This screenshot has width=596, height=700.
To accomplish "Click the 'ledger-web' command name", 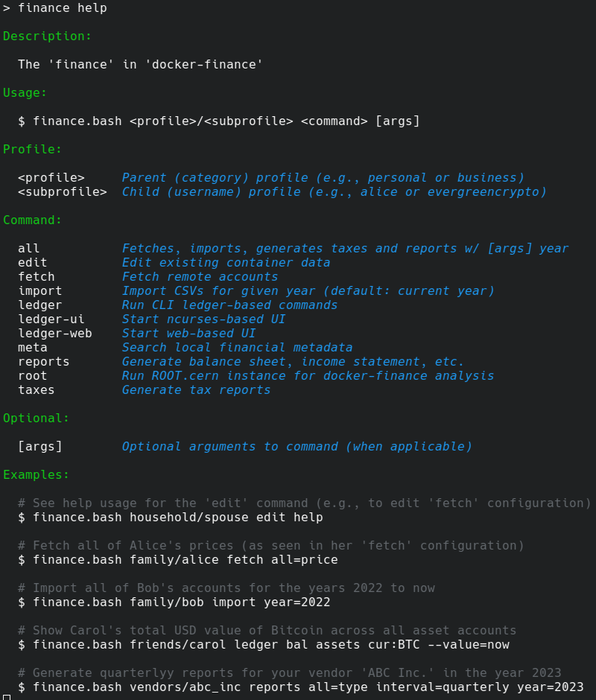I will pyautogui.click(x=55, y=333).
